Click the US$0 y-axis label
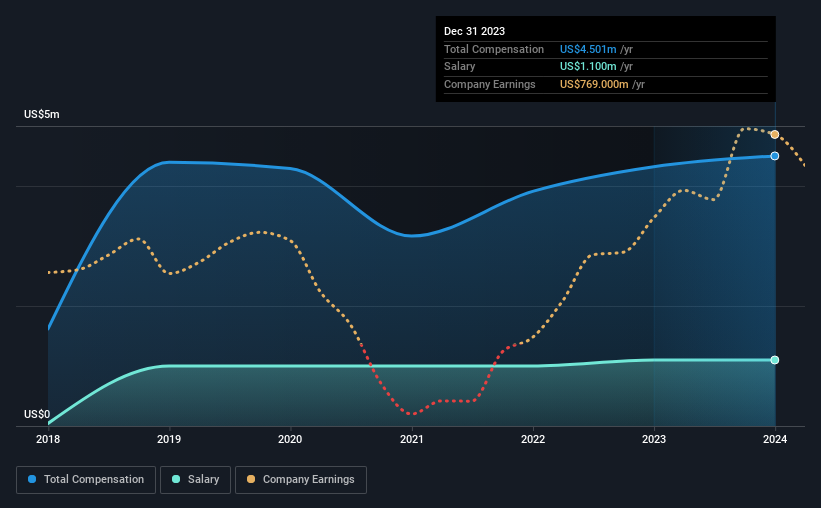This screenshot has width=821, height=508. click(x=37, y=414)
